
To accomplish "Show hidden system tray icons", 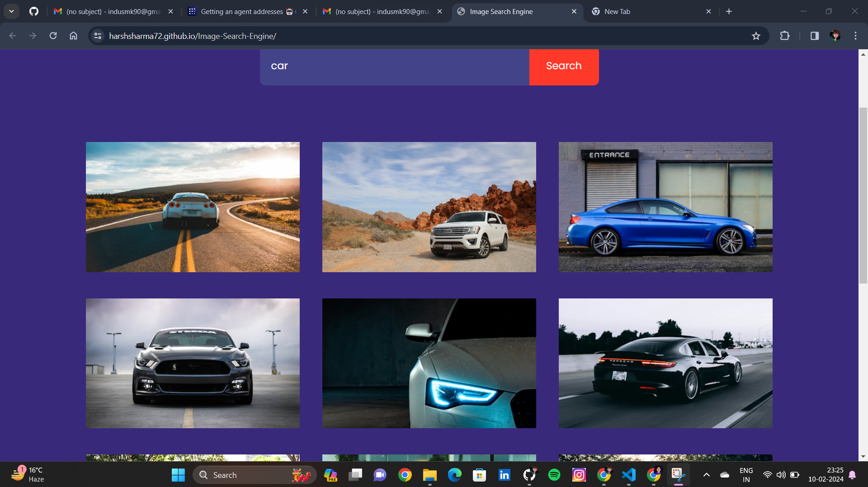I will coord(706,475).
